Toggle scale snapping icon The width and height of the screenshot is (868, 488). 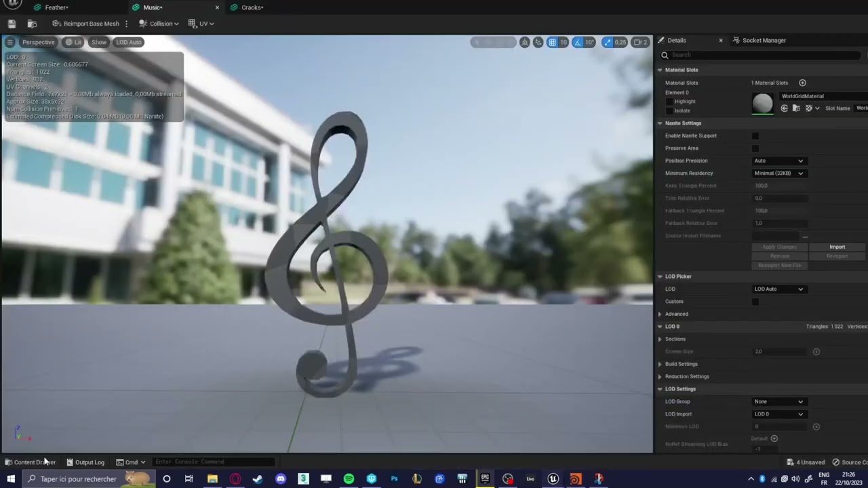coord(608,42)
